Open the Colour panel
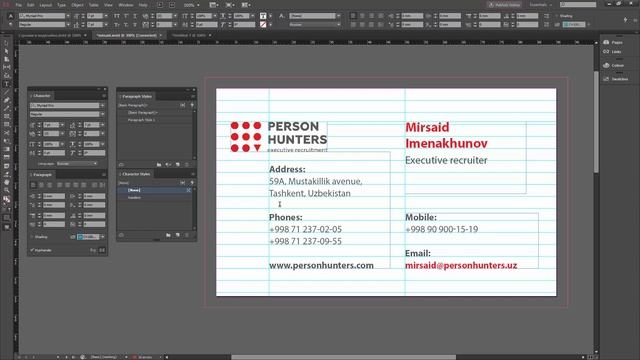The image size is (640, 360). click(613, 65)
